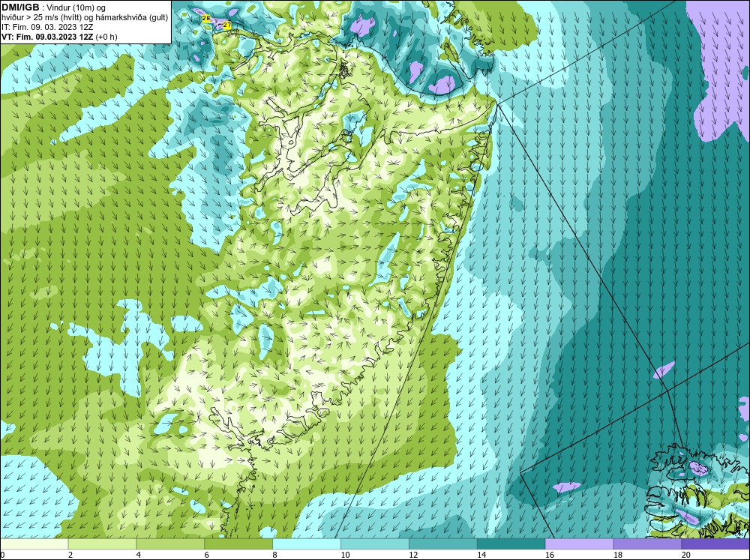Pick the teal 12–14 scale swatch
Screen dimensions: 750x560
tap(443, 544)
